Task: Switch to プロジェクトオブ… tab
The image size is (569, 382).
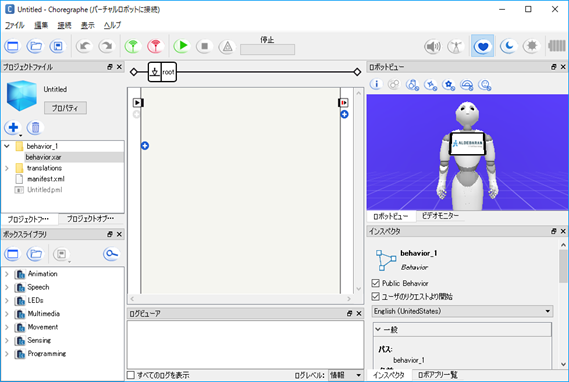Action: point(90,218)
